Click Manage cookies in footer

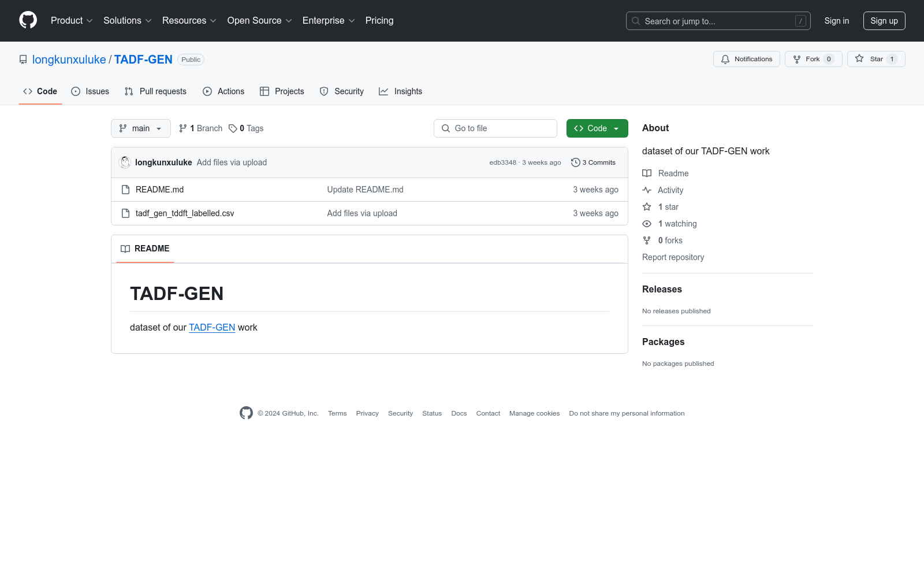pos(534,413)
